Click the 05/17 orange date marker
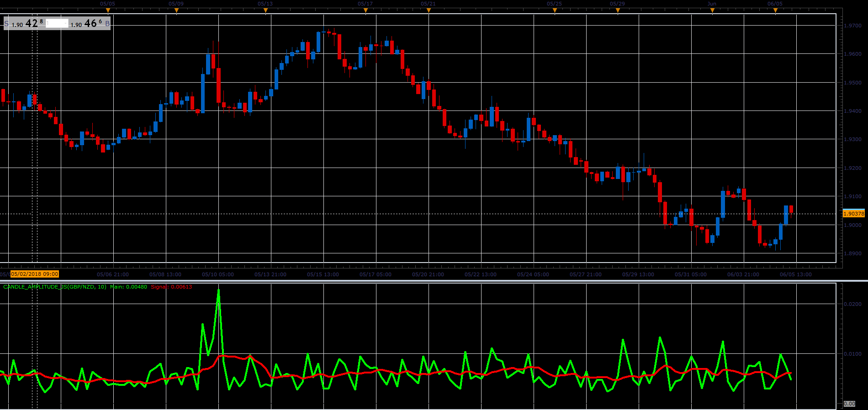 (x=365, y=11)
